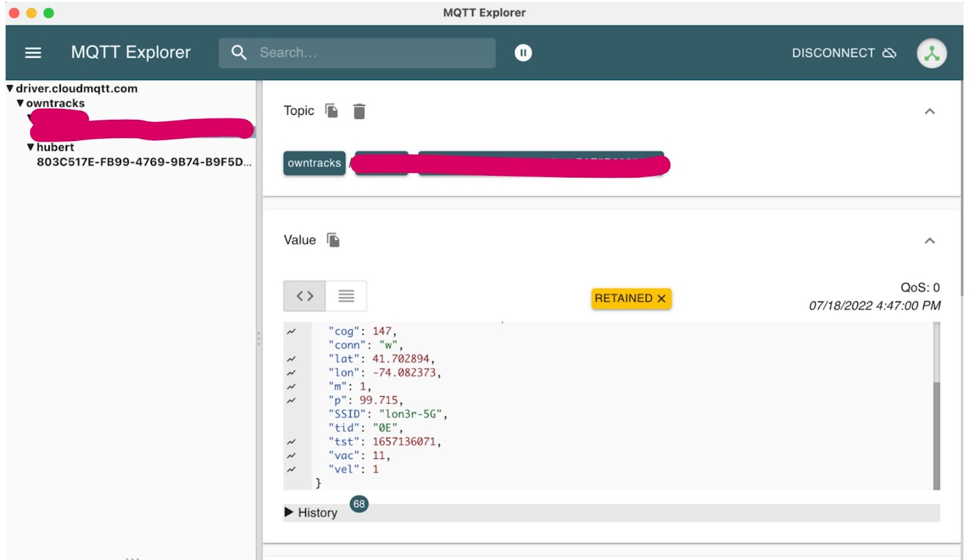Show chart for "tst" value

click(291, 441)
